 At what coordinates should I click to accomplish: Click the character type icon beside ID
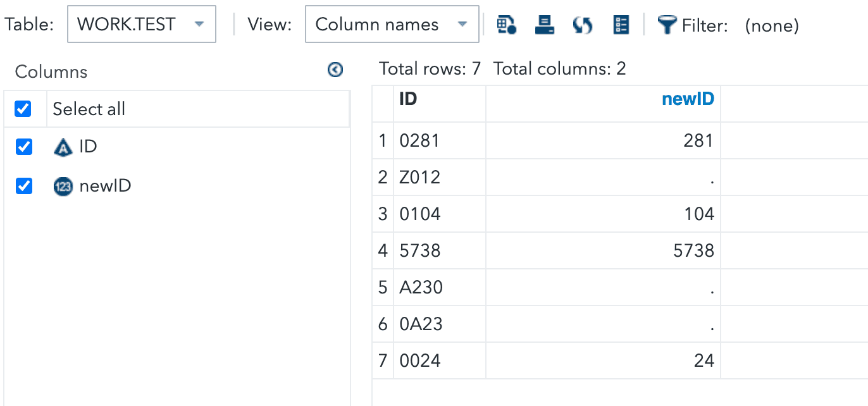point(63,146)
